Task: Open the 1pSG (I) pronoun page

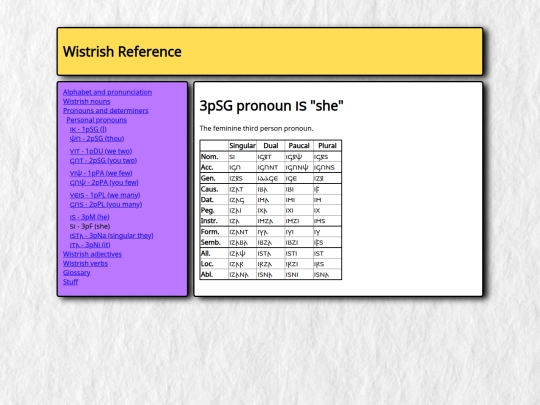Action: [x=88, y=129]
